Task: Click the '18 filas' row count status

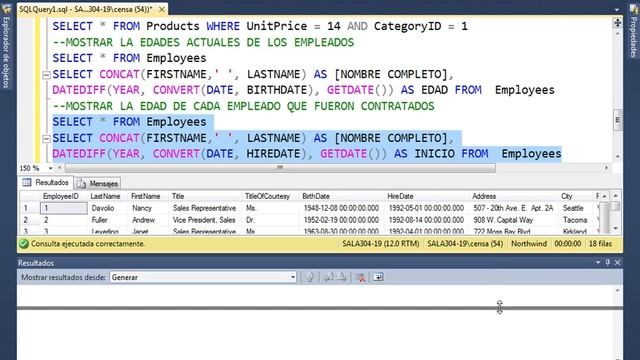Action: click(x=600, y=244)
